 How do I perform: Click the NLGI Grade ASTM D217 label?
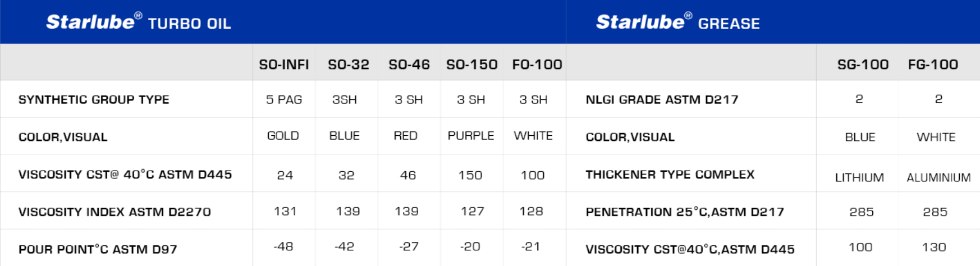pyautogui.click(x=662, y=100)
